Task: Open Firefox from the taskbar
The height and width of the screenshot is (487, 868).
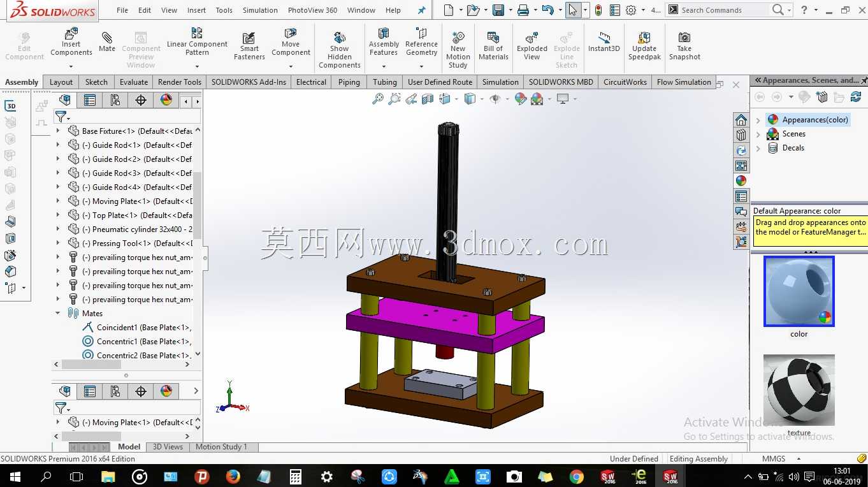Action: [x=233, y=476]
